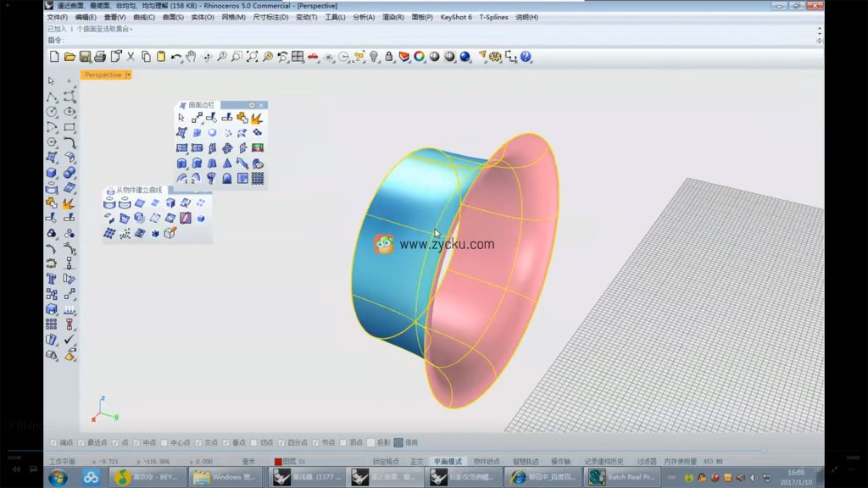
Task: Click the Options gear icon in top toolbar
Action: point(496,57)
